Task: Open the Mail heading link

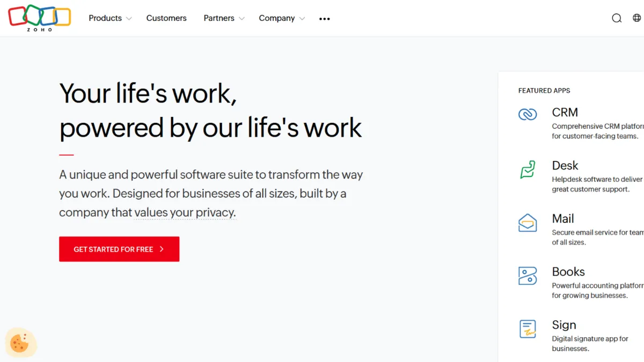Action: coord(563,218)
